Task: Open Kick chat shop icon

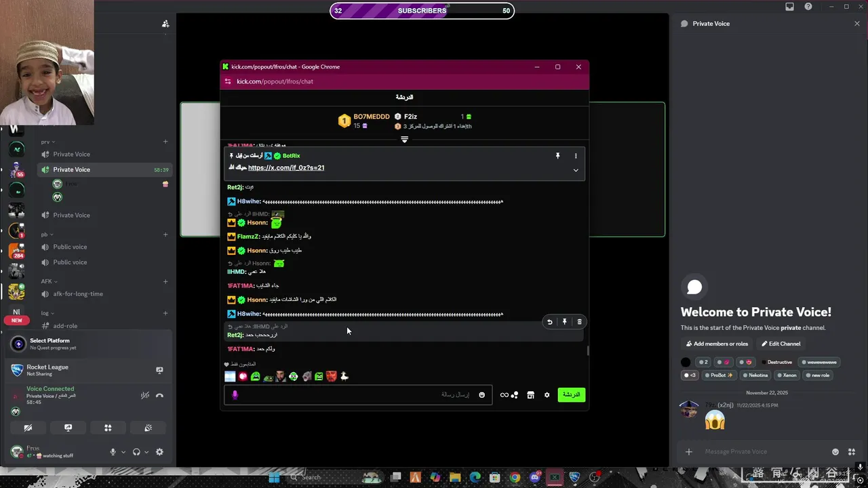Action: (x=530, y=394)
